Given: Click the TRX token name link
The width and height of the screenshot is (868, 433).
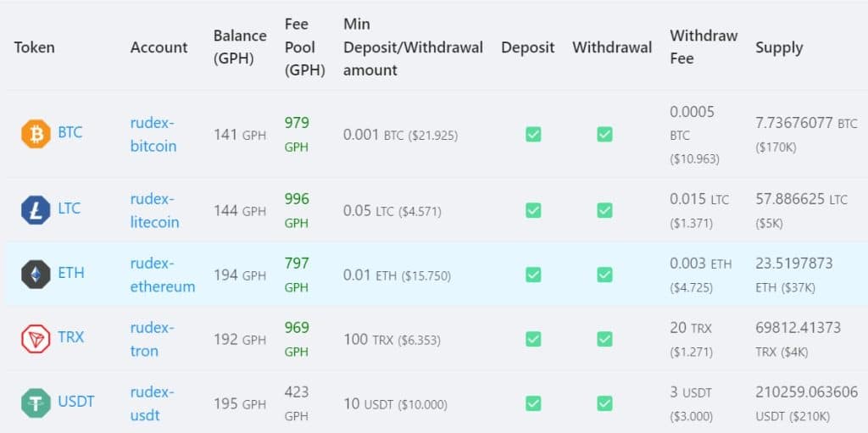Looking at the screenshot, I should pos(71,338).
